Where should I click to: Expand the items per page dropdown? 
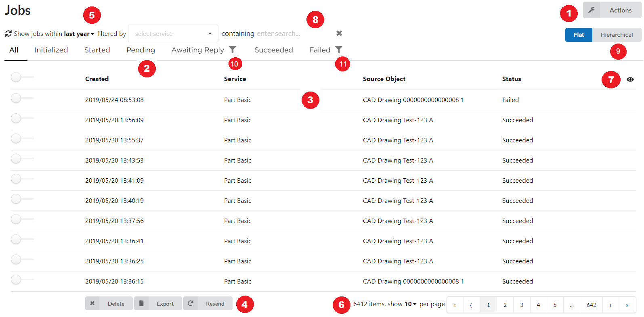click(x=410, y=304)
